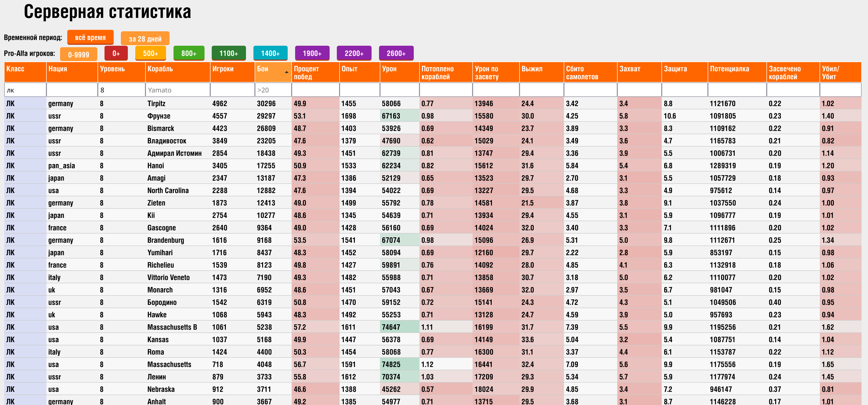Focus the Бои filter field showing >20
The image size is (868, 405).
273,90
